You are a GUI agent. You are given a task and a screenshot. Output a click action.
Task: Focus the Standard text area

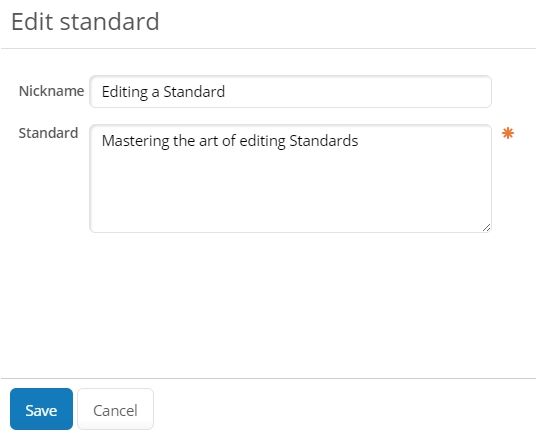(291, 178)
